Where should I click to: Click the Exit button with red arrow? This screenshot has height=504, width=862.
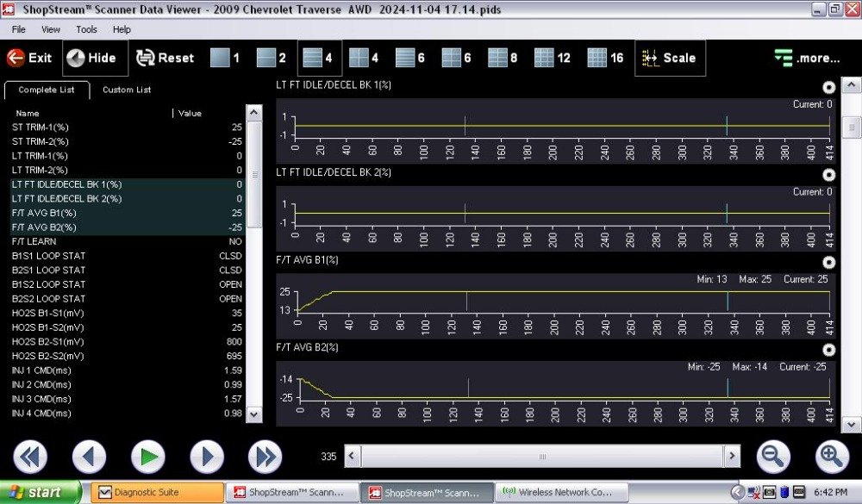coord(29,58)
